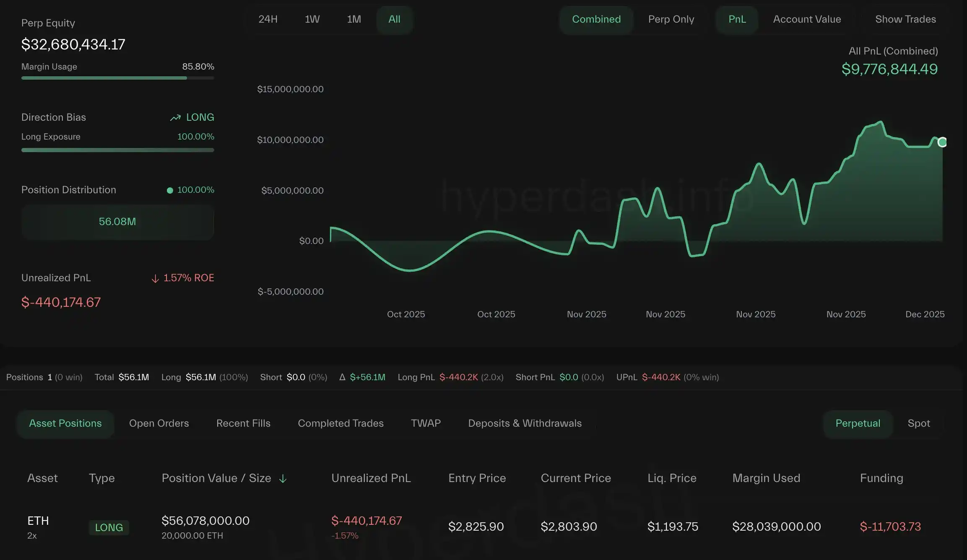Click the LONG badge on the ETH position
Image resolution: width=967 pixels, height=560 pixels.
tap(109, 527)
